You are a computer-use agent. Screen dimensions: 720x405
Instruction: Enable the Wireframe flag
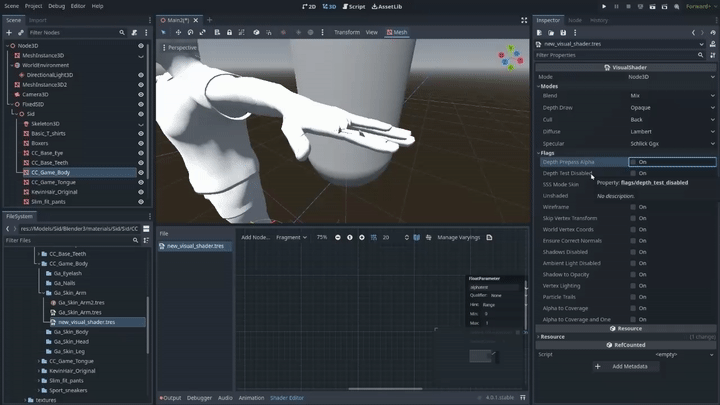pyautogui.click(x=633, y=207)
